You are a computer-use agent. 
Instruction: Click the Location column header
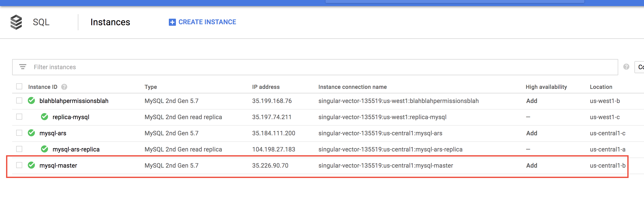click(x=601, y=87)
